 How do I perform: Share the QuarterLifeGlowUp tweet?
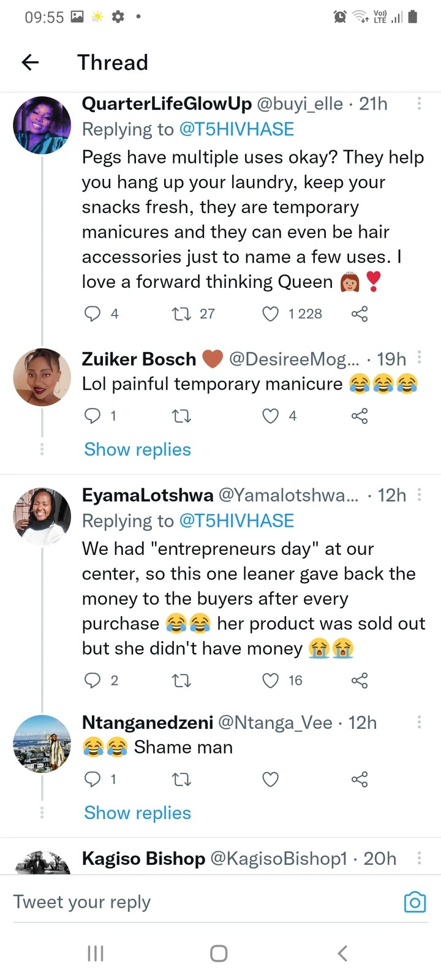[360, 314]
